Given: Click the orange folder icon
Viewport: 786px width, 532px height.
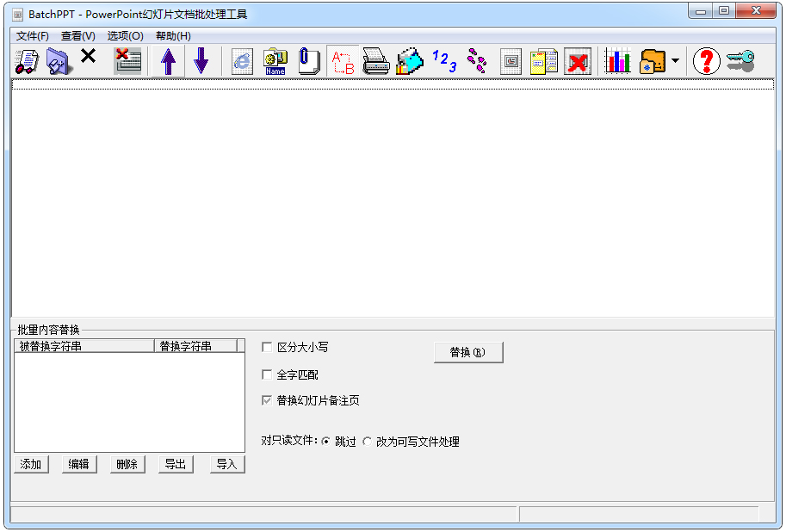Looking at the screenshot, I should point(653,61).
